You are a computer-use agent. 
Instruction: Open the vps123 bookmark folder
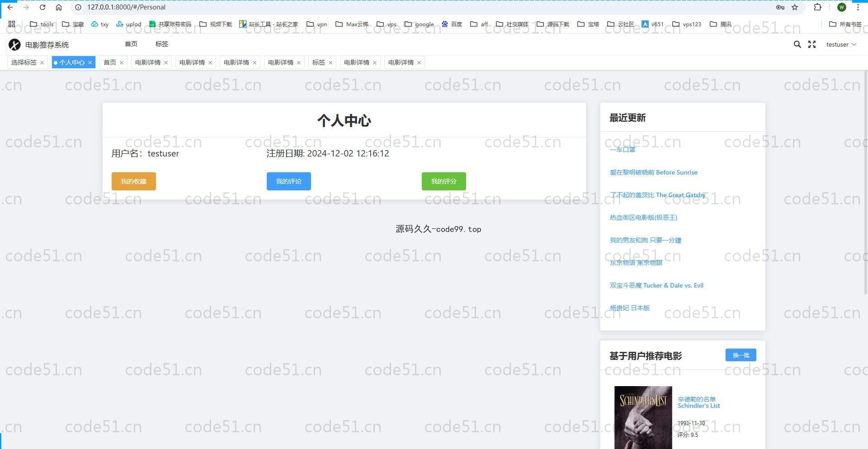[x=687, y=24]
